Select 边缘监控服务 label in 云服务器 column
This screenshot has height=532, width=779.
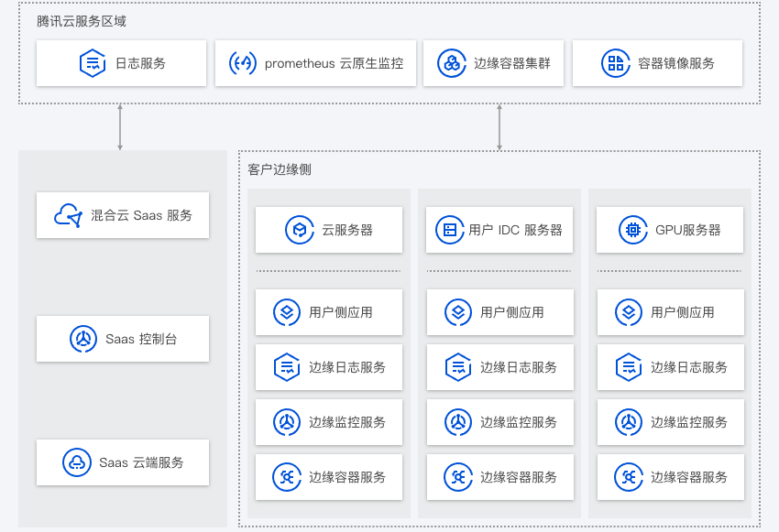(347, 422)
